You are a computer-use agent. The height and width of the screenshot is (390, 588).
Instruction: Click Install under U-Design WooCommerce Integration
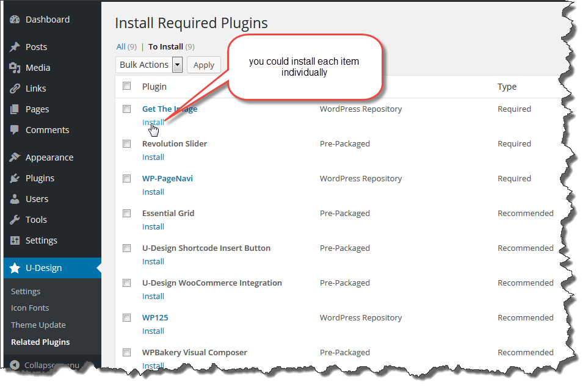[x=153, y=296]
